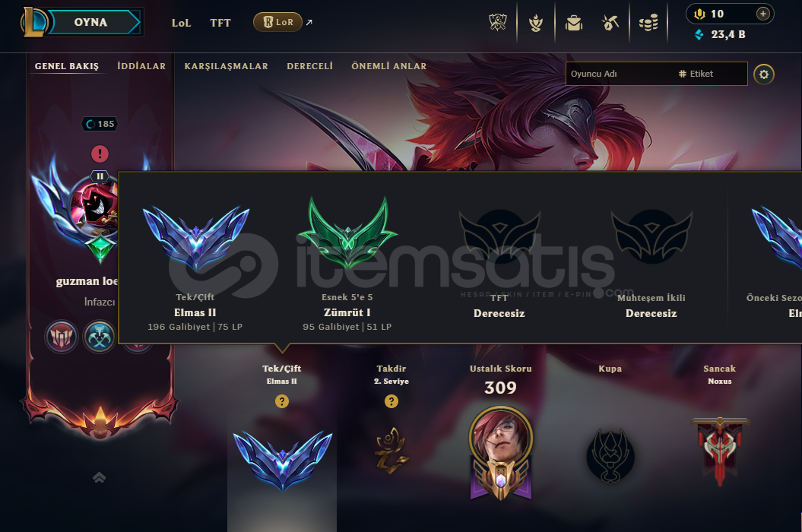The height and width of the screenshot is (532, 802).
Task: Open the KARŞILAŞMALAR tab
Action: coord(226,66)
